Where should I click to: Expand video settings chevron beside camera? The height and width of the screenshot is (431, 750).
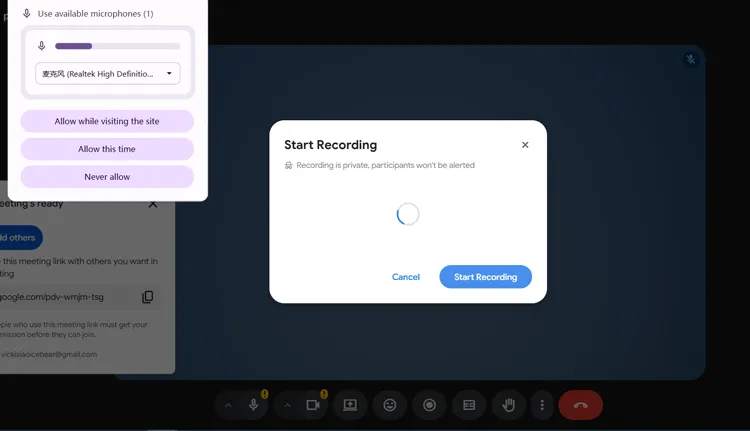(287, 405)
